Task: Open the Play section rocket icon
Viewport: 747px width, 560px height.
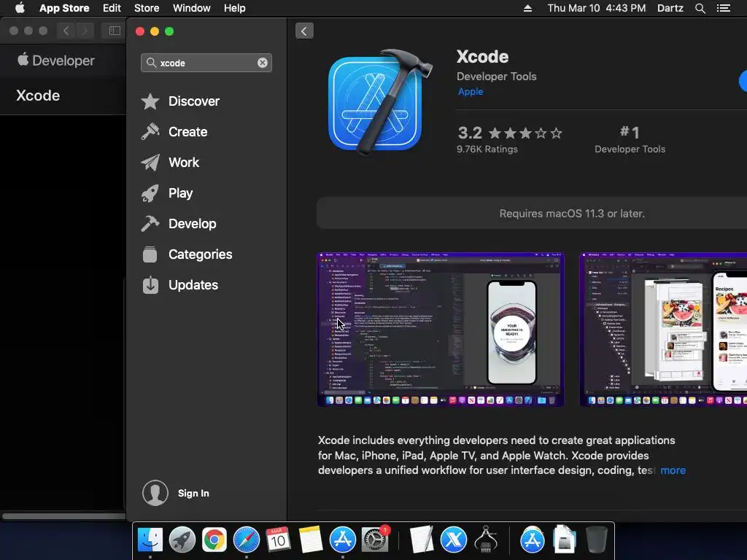Action: pos(167,193)
